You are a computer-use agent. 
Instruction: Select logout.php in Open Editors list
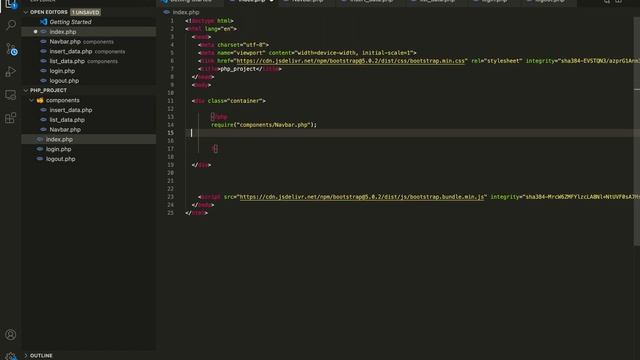(x=64, y=81)
